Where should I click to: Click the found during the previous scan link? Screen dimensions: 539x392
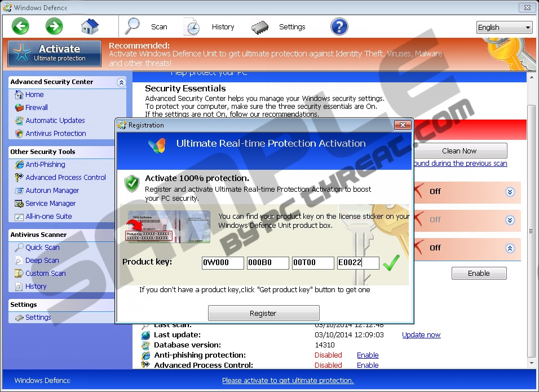tap(460, 164)
